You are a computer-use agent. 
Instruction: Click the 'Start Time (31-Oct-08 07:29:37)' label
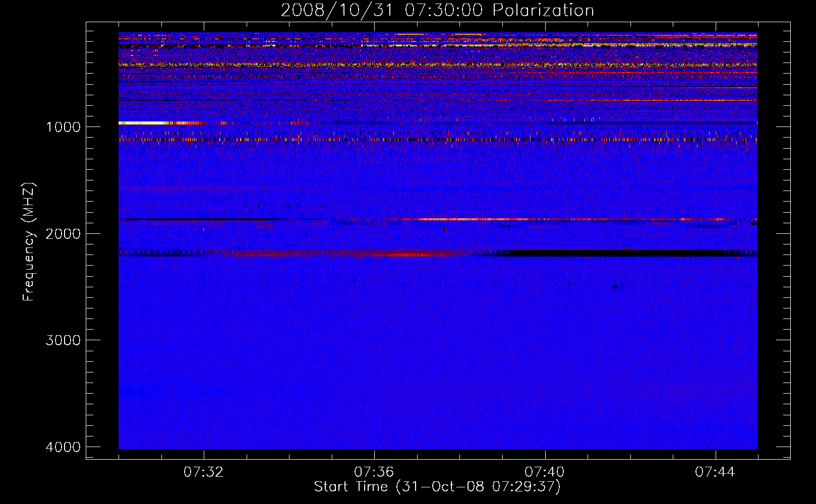tap(437, 487)
